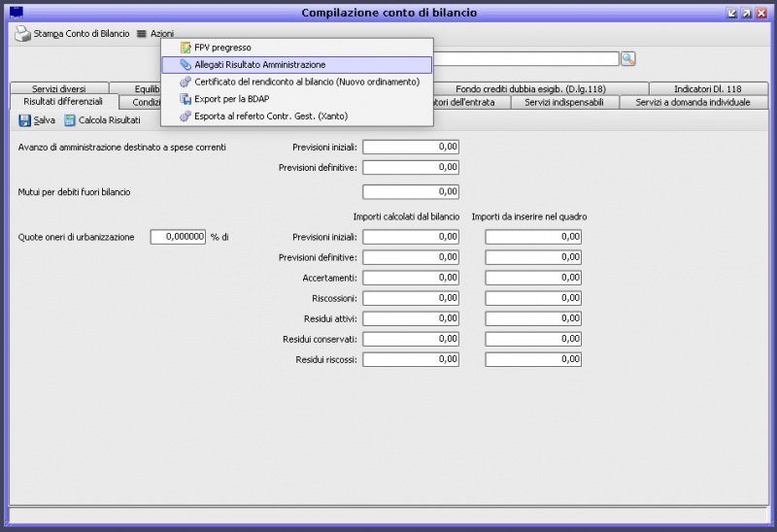Click Residui riscossi field under Importi calcolati
The width and height of the screenshot is (777, 532).
410,359
